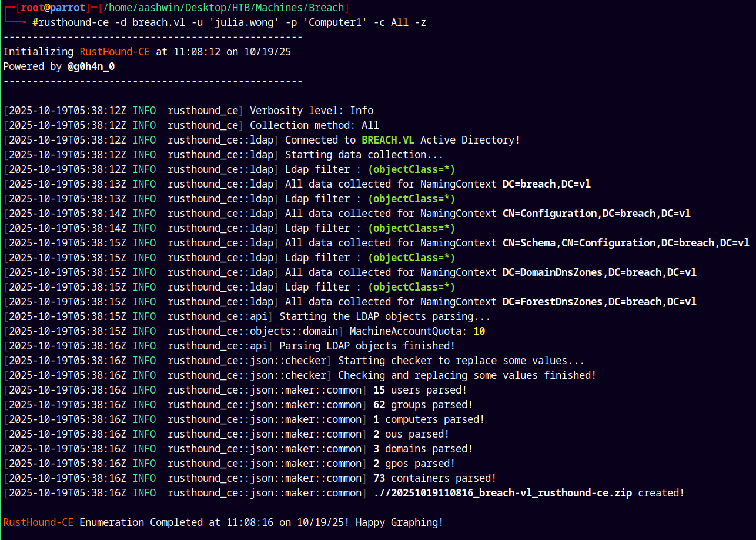The height and width of the screenshot is (540, 756).
Task: Click the 'Happy Graphing!' completion message
Action: [399, 522]
